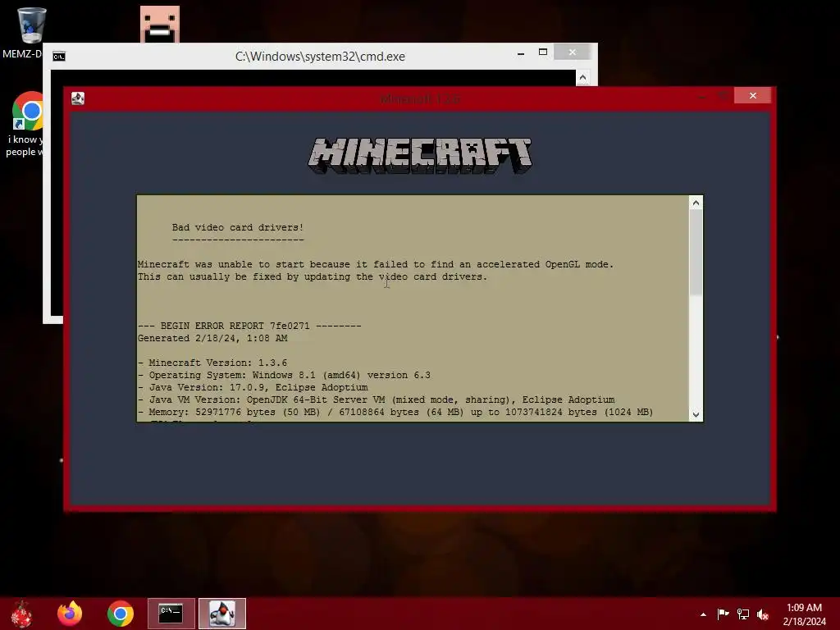
Task: Click the 'Bad video card drivers!' heading
Action: click(238, 227)
